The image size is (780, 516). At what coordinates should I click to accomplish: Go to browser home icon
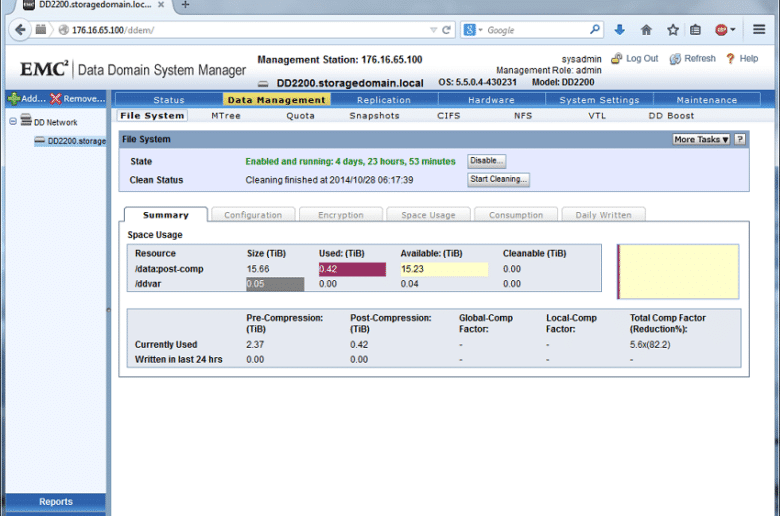(646, 30)
